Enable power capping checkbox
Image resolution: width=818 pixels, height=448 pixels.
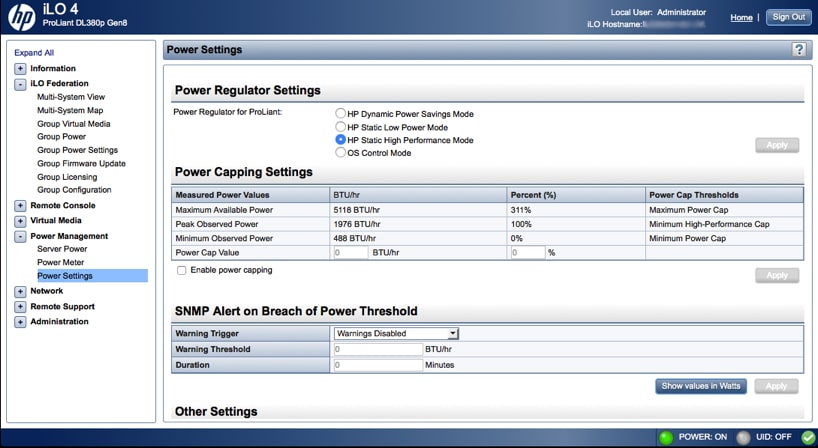(x=182, y=270)
